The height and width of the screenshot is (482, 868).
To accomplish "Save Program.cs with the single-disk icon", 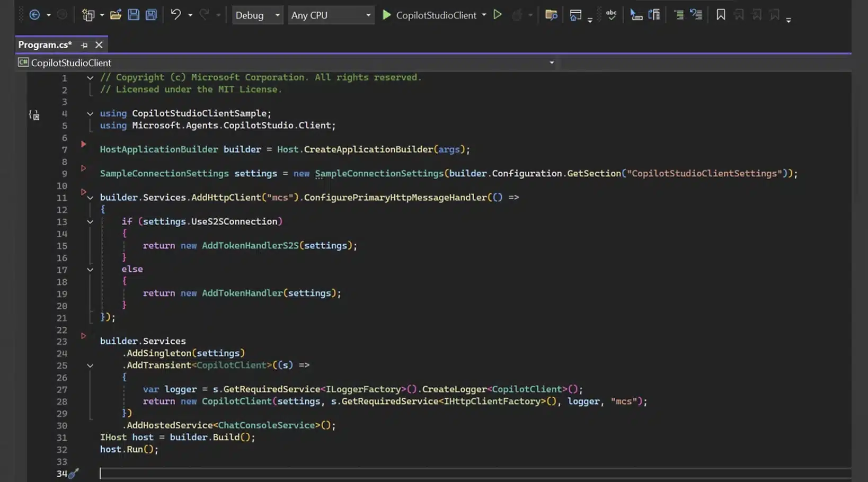I will [x=134, y=15].
